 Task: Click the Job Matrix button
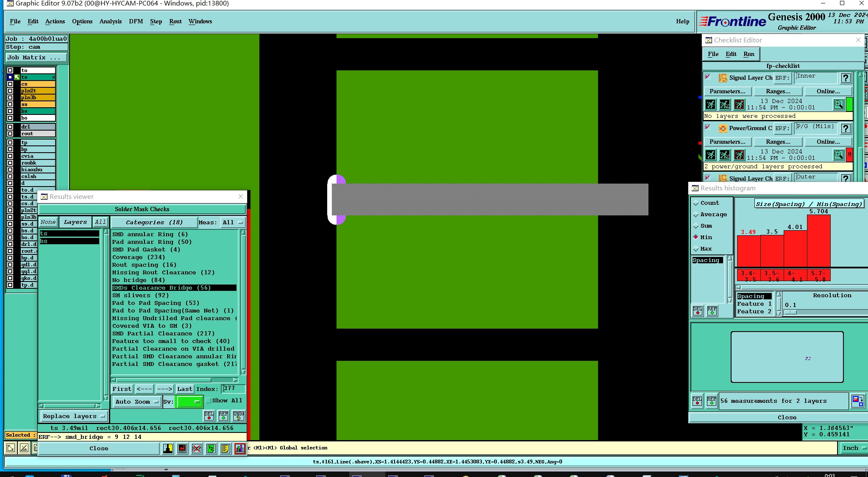36,58
